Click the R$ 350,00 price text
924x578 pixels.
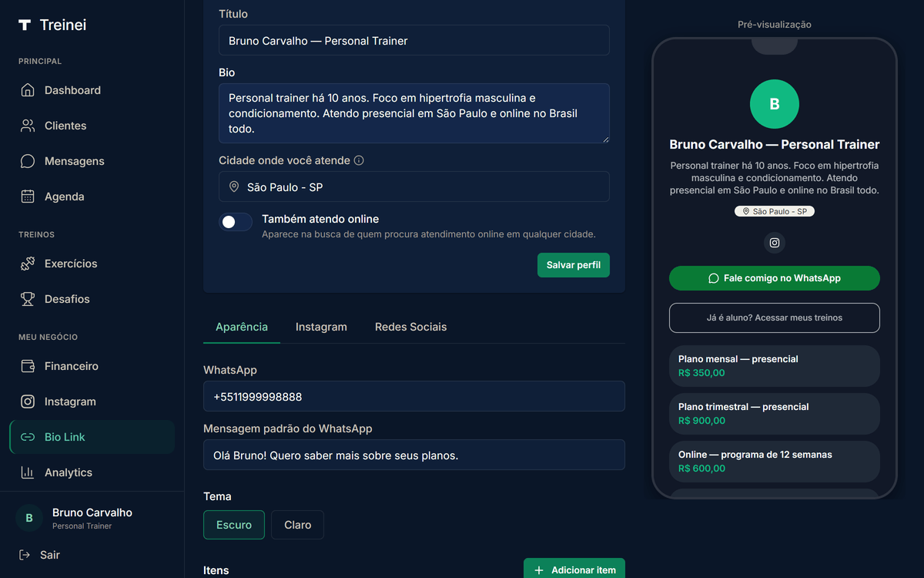point(701,373)
